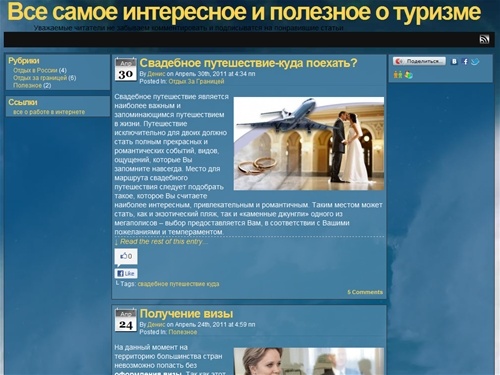Open the свадебное путешествие куда tag

178,284
